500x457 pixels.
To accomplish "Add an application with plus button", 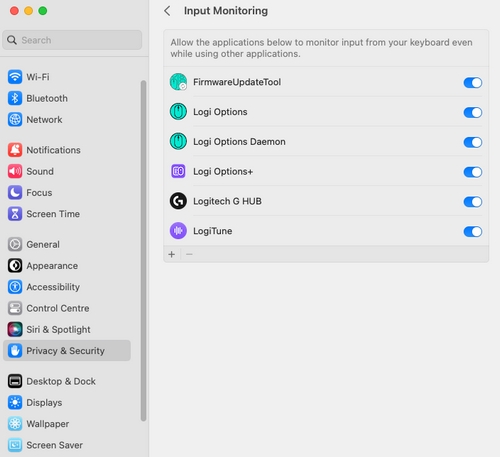I will (172, 254).
